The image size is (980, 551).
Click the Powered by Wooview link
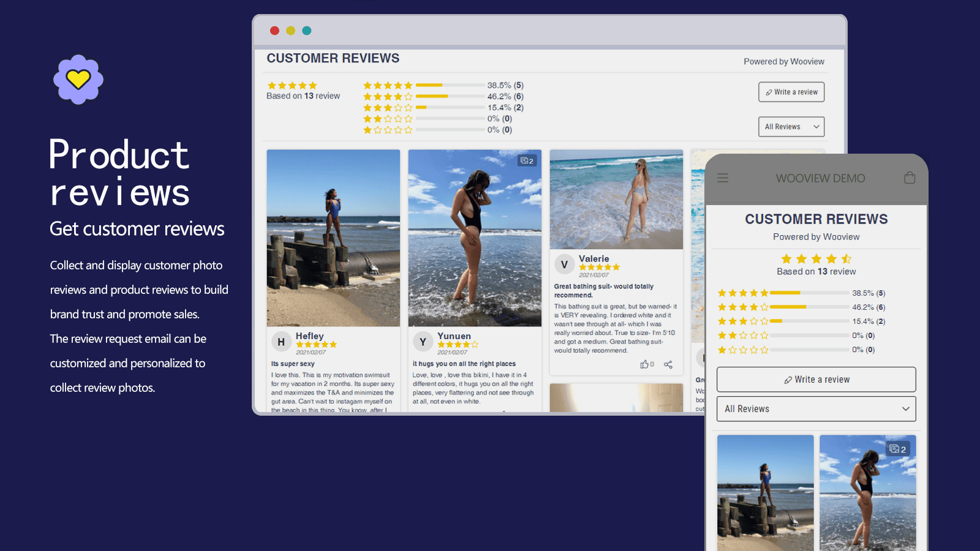tap(784, 61)
